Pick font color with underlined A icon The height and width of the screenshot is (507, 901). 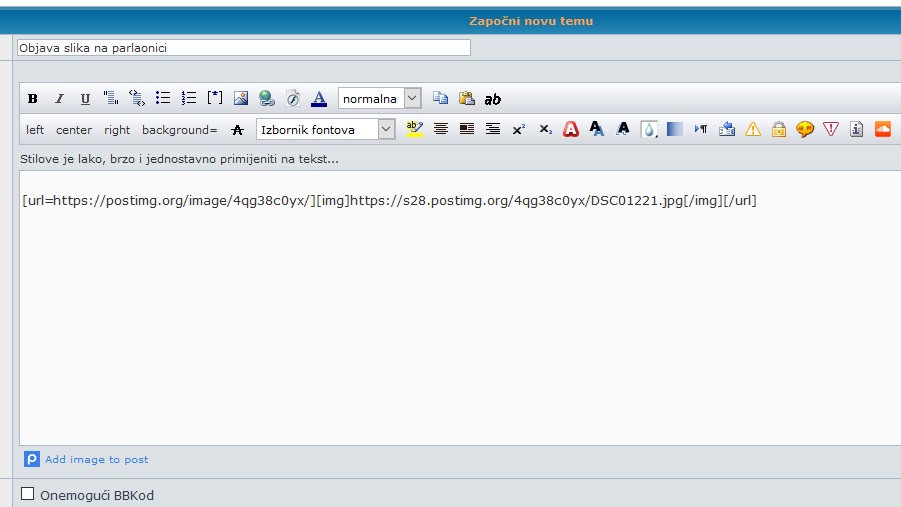(x=319, y=98)
